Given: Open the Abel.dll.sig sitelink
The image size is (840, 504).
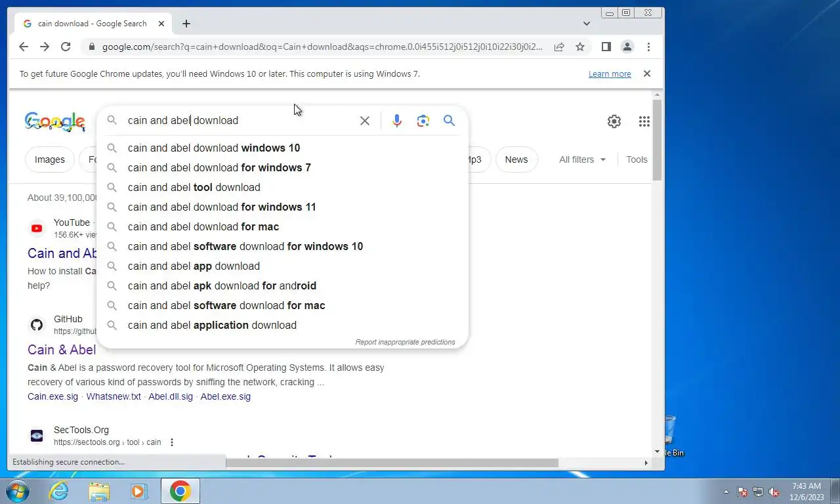Looking at the screenshot, I should [171, 396].
